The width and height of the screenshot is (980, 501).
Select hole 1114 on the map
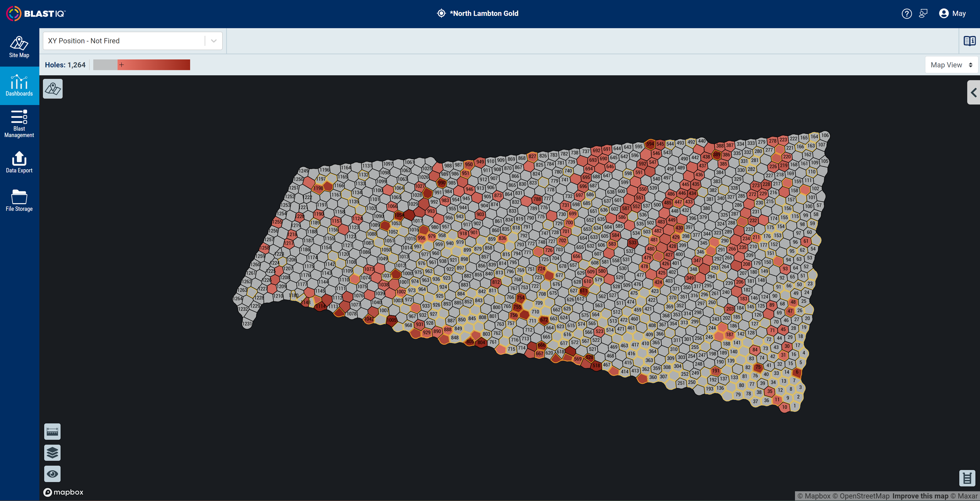(x=320, y=306)
